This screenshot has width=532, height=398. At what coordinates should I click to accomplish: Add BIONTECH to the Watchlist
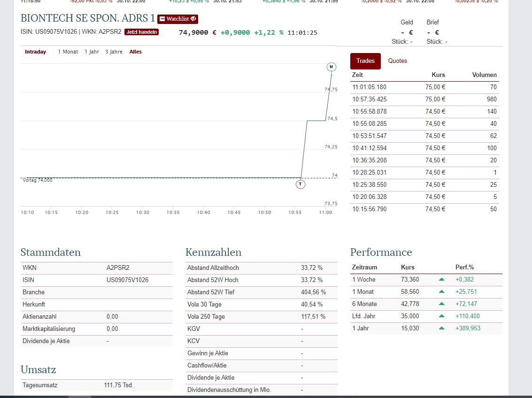pos(177,19)
